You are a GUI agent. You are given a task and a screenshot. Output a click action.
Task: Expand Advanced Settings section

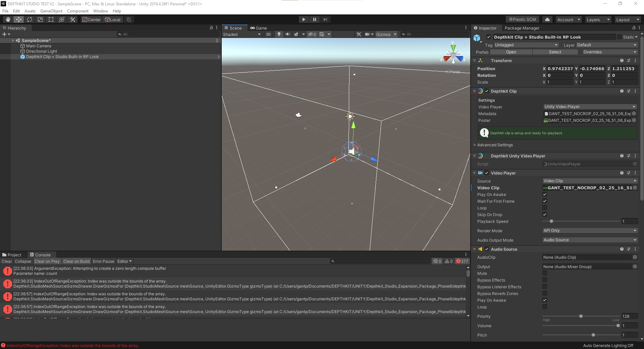[495, 145]
